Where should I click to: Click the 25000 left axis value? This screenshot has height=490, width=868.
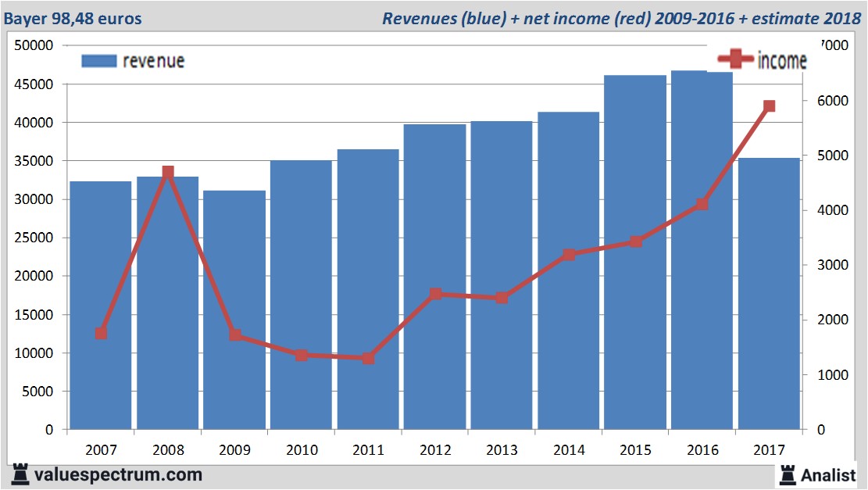34,238
